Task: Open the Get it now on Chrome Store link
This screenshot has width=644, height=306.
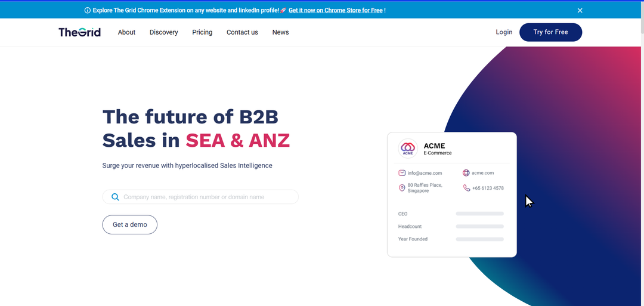Action: (335, 10)
